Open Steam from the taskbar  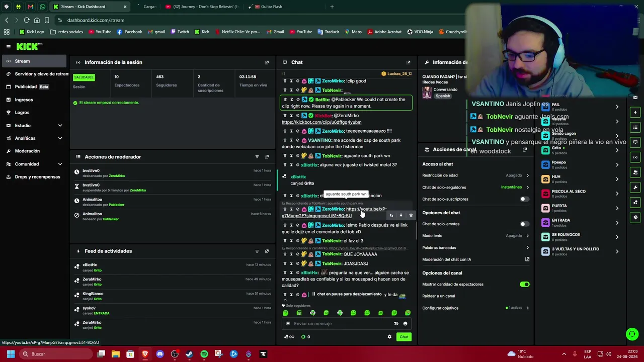point(189,354)
